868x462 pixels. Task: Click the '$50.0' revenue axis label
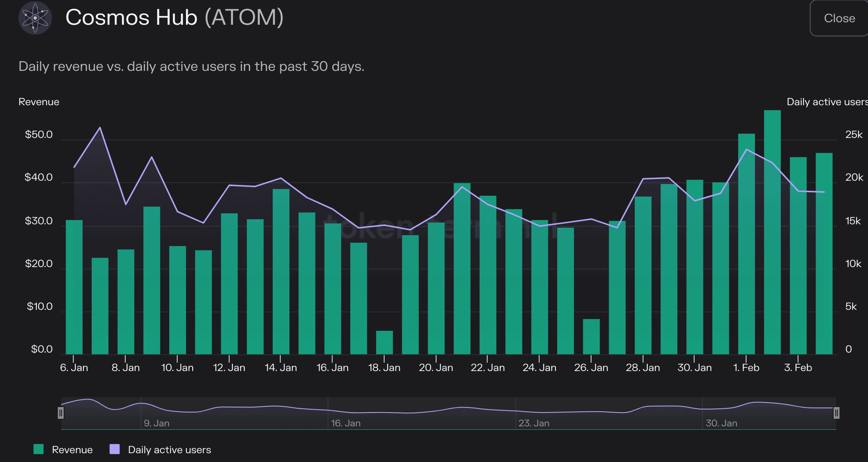coord(39,135)
